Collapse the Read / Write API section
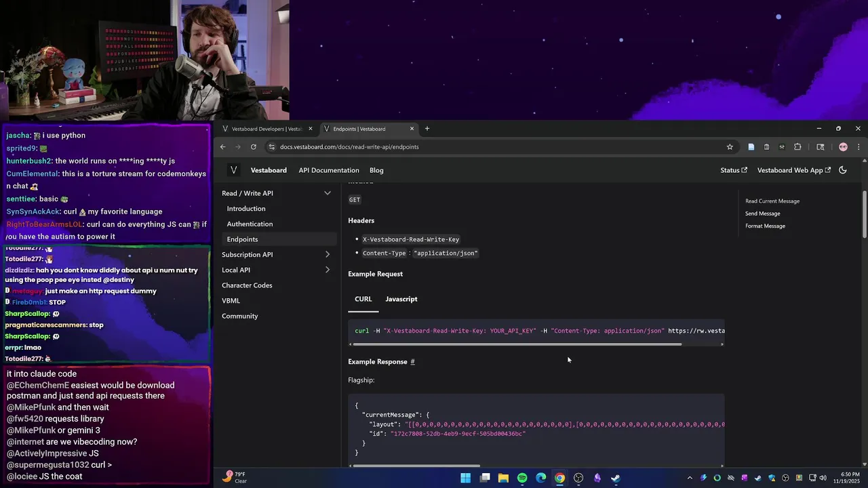 click(x=328, y=193)
